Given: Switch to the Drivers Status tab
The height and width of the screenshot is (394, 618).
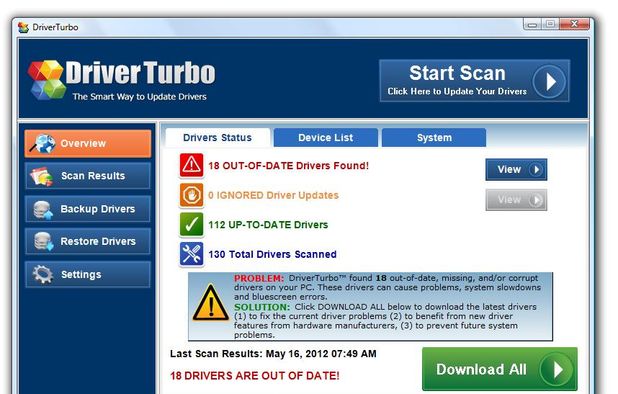Looking at the screenshot, I should [x=218, y=138].
